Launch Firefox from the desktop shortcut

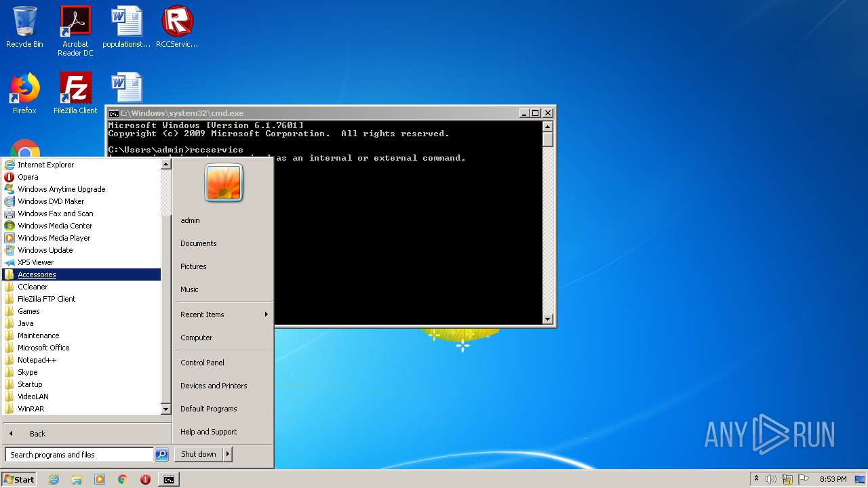click(x=24, y=94)
